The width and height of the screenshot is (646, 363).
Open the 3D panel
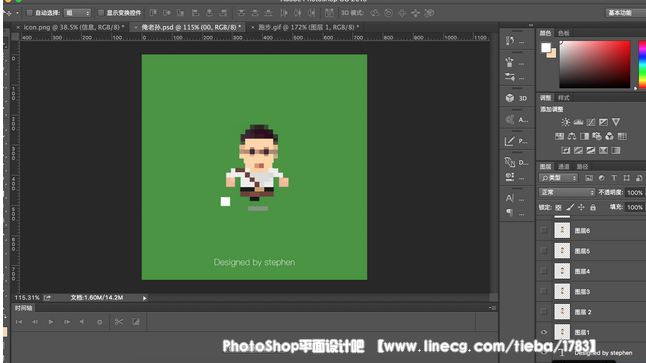515,98
